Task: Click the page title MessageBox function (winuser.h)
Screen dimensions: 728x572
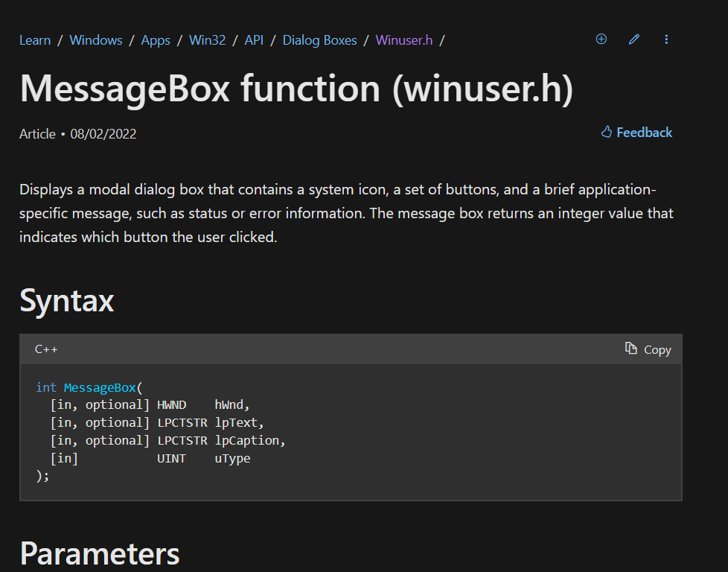Action: (x=296, y=89)
